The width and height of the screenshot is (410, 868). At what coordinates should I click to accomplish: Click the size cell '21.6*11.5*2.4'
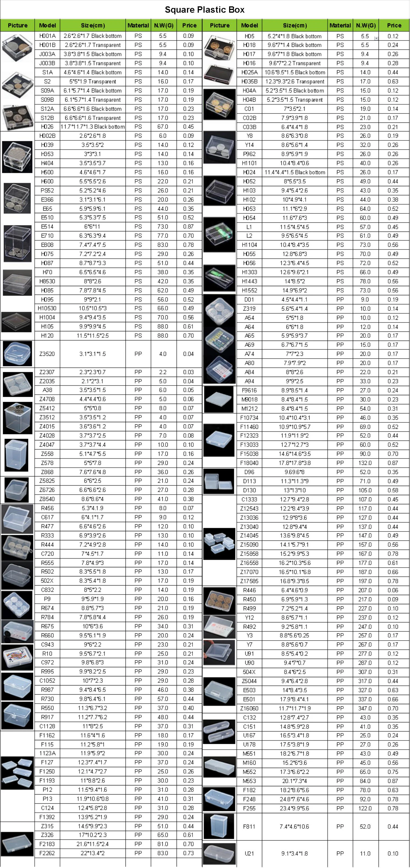point(93,844)
